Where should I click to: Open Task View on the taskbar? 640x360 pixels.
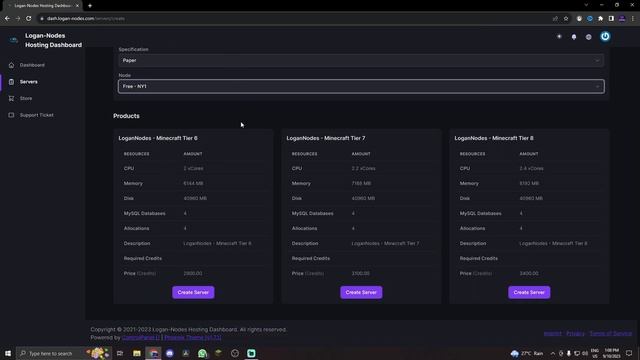(x=120, y=353)
